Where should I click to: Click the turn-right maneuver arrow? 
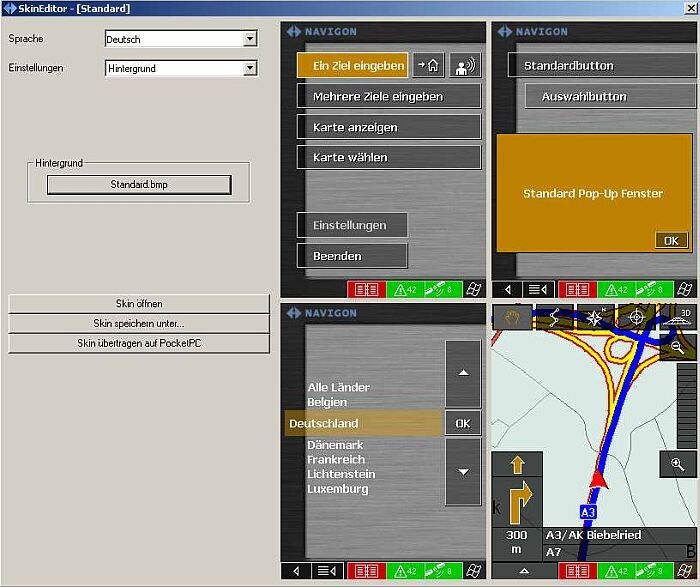(x=520, y=503)
